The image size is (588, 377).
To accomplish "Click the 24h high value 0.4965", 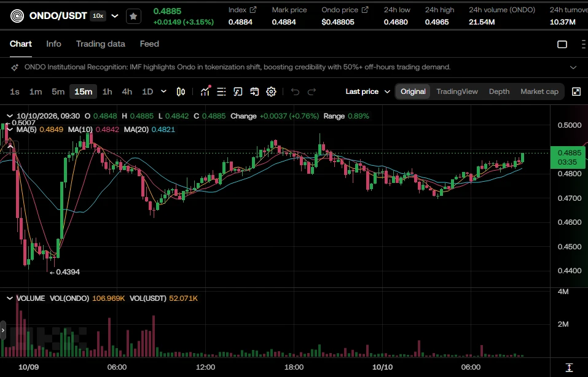I will pyautogui.click(x=437, y=22).
